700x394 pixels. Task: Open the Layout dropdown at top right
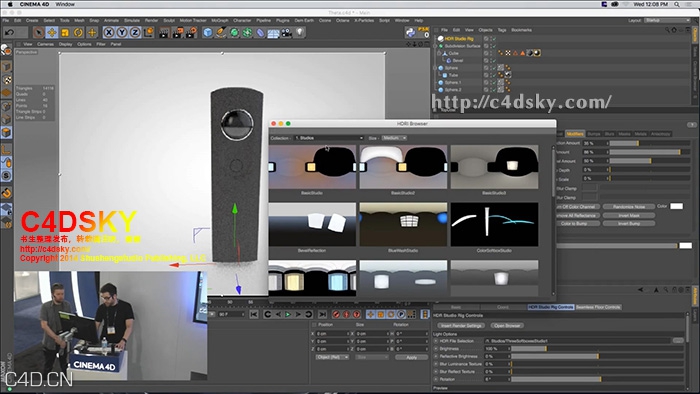point(668,21)
